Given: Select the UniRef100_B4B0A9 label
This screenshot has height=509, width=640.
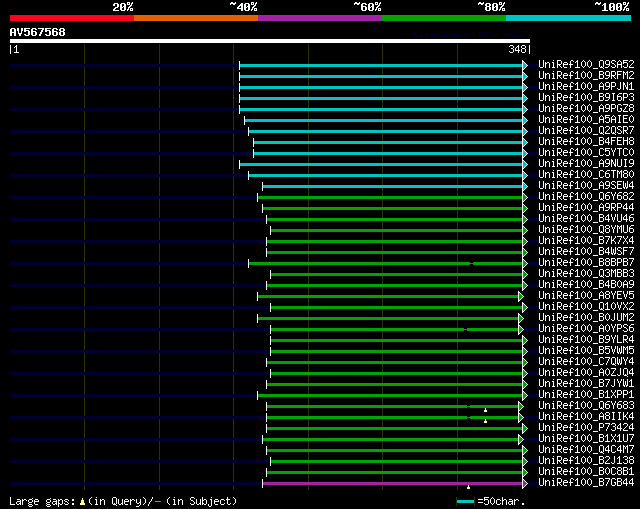Looking at the screenshot, I should 586,285.
